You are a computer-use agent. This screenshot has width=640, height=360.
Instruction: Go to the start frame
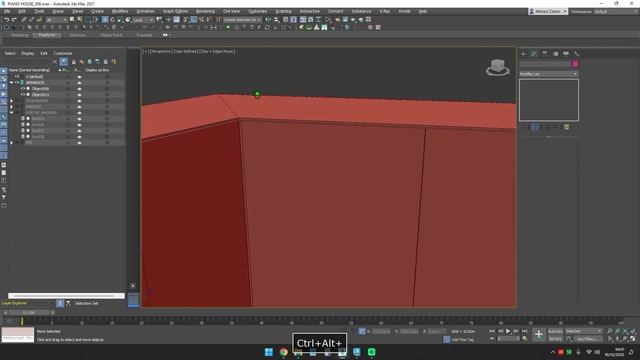click(492, 331)
